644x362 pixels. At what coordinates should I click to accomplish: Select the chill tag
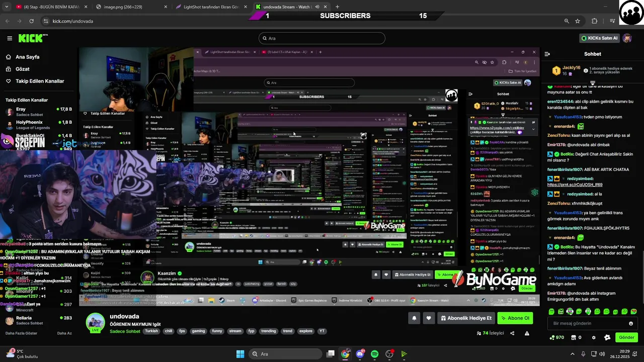pyautogui.click(x=169, y=331)
